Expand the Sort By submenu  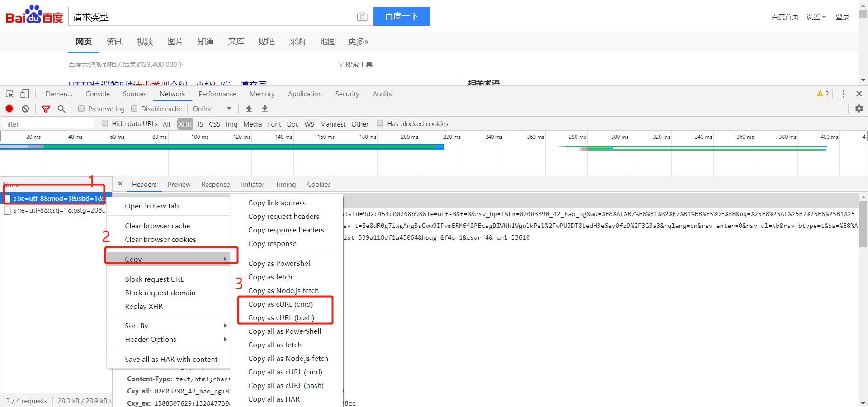tap(137, 326)
